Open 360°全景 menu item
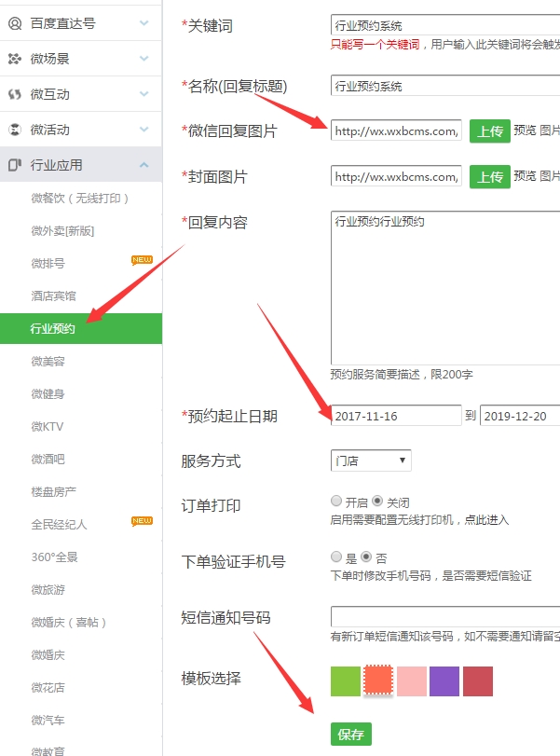 [54, 557]
